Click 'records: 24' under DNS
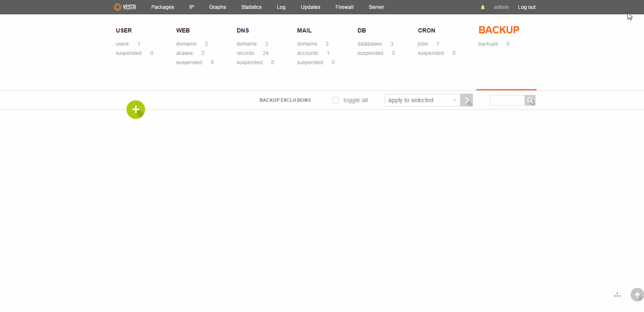Screen dimensions: 644x312 (x=253, y=53)
